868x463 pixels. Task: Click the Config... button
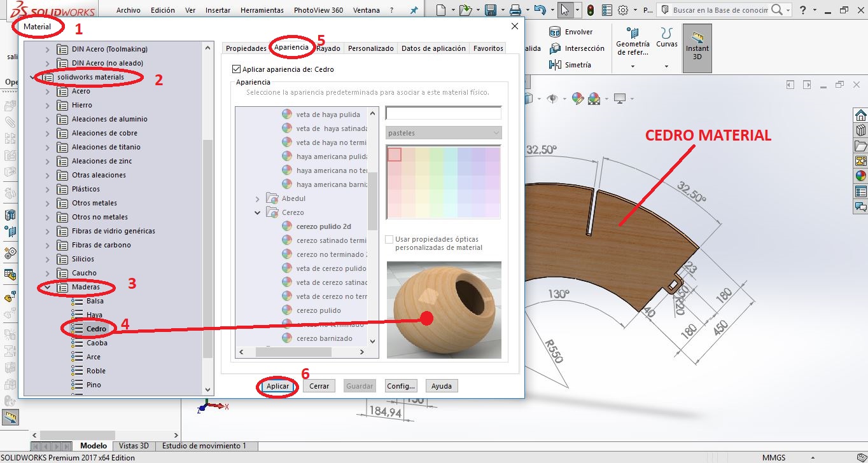(401, 386)
